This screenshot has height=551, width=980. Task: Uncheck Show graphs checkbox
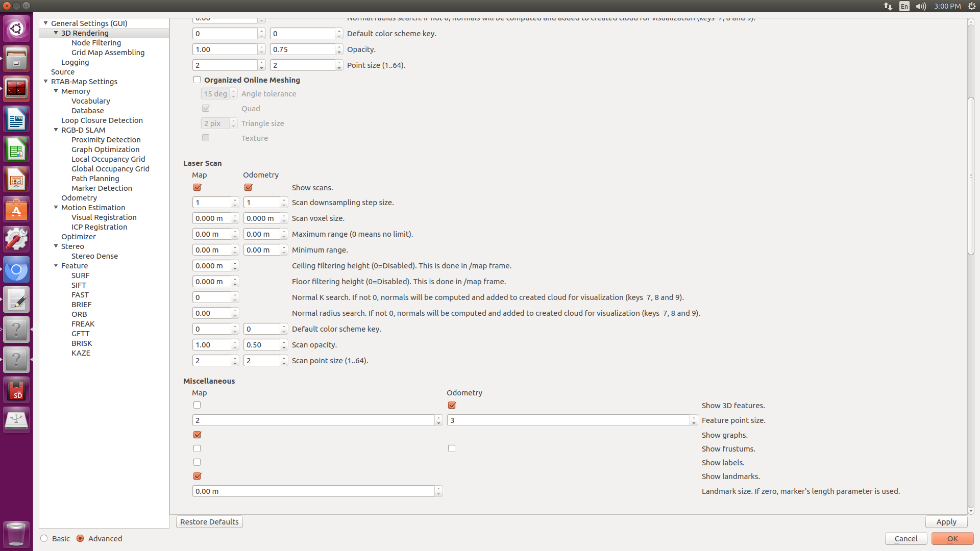[197, 435]
